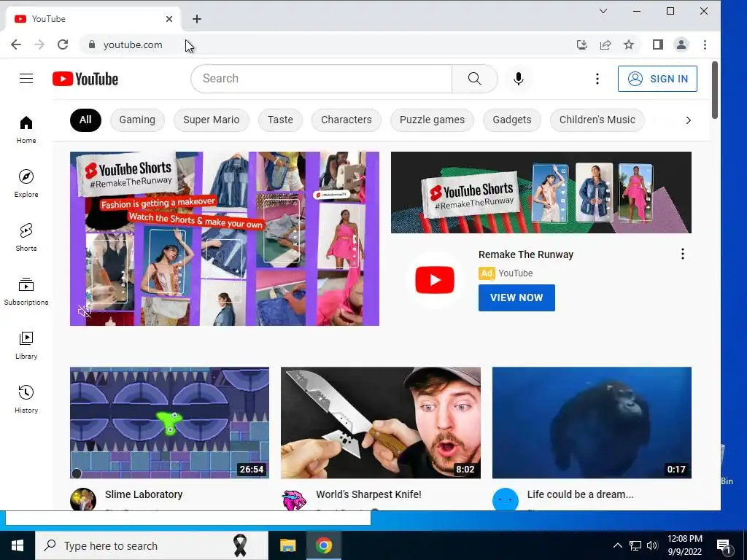Open Shorts in sidebar

click(x=26, y=237)
